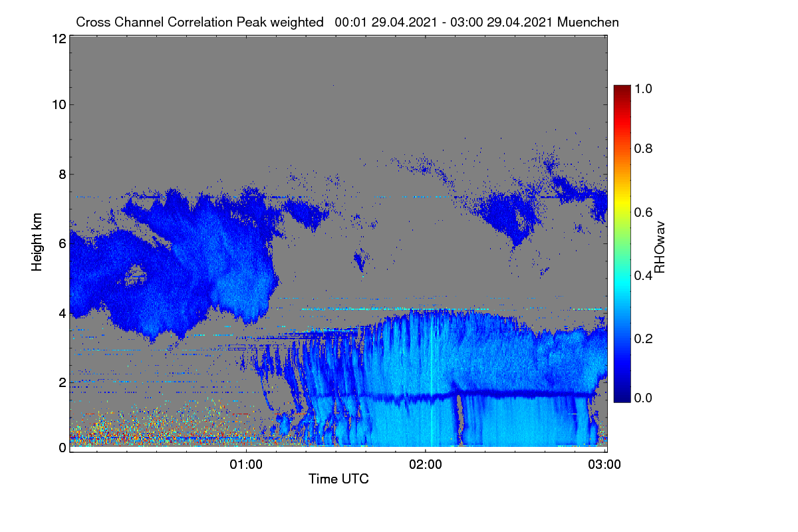Click the colorbar value 0.6
798x532 pixels.
pos(643,212)
